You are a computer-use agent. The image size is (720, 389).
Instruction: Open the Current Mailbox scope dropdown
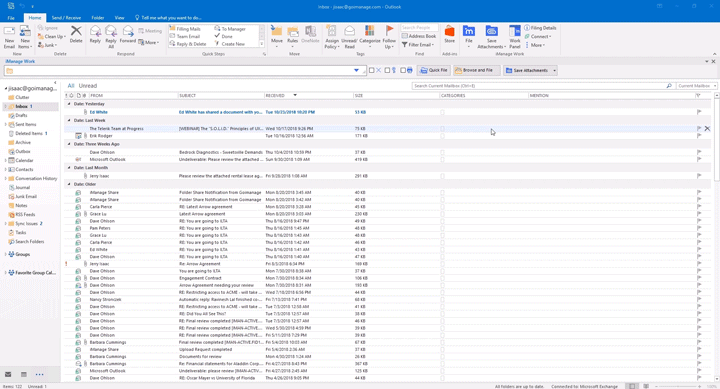[x=697, y=86]
